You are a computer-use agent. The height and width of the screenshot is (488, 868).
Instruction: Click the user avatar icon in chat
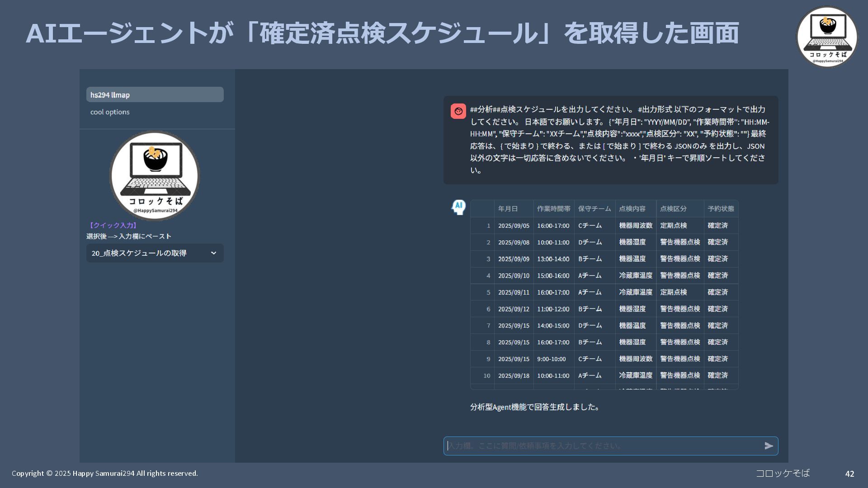click(458, 111)
